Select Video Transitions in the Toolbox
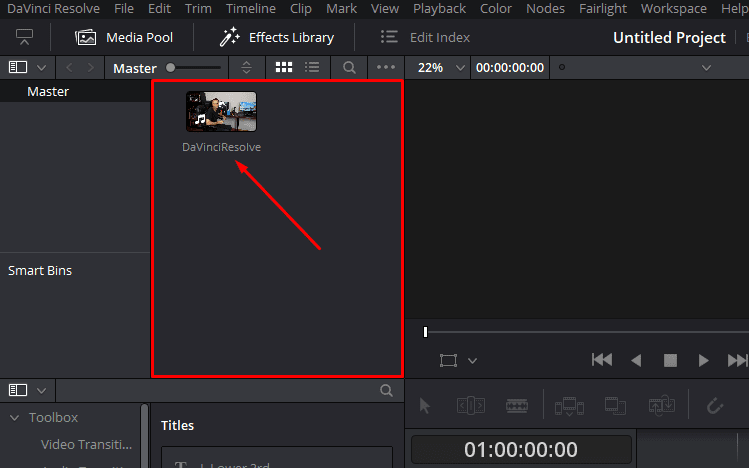 click(x=86, y=444)
